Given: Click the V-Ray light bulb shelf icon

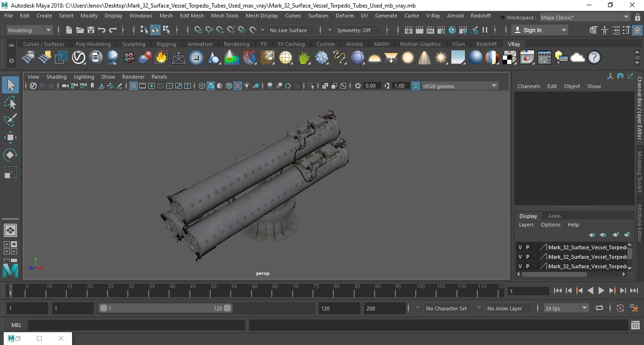Looking at the screenshot, I should pos(561,58).
